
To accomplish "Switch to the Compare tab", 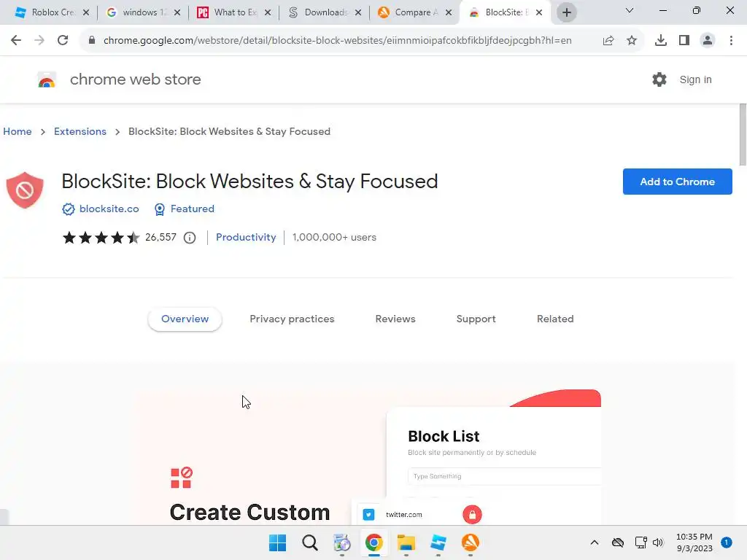I will click(x=417, y=12).
